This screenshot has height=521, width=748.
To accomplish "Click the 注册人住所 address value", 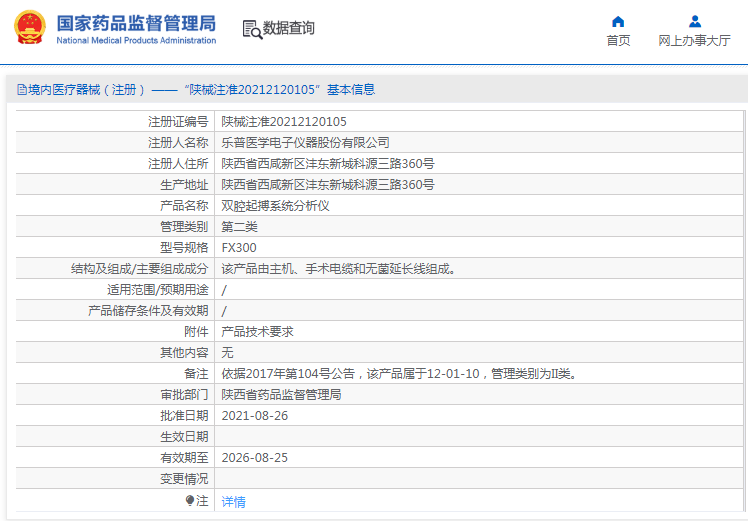I will pyautogui.click(x=328, y=164).
